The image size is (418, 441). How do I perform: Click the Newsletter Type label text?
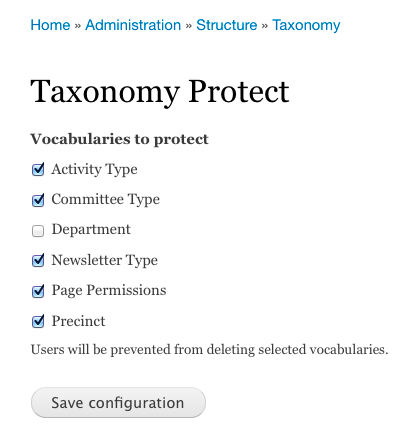105,260
